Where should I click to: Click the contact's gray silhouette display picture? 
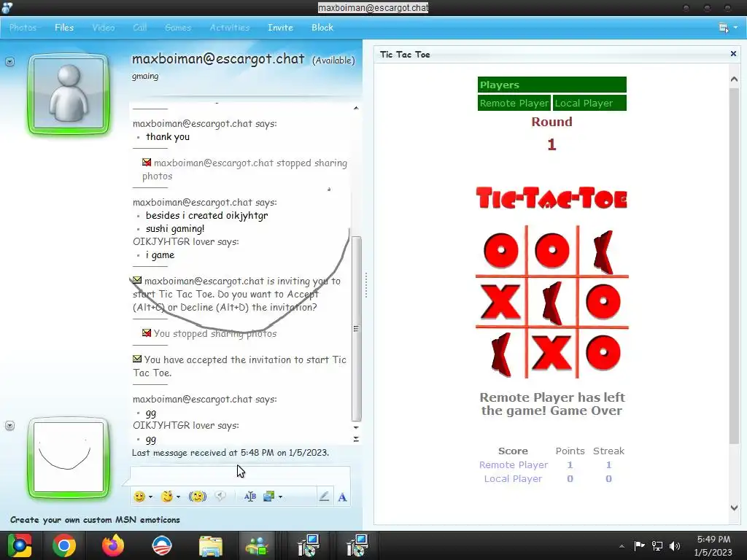(x=69, y=94)
